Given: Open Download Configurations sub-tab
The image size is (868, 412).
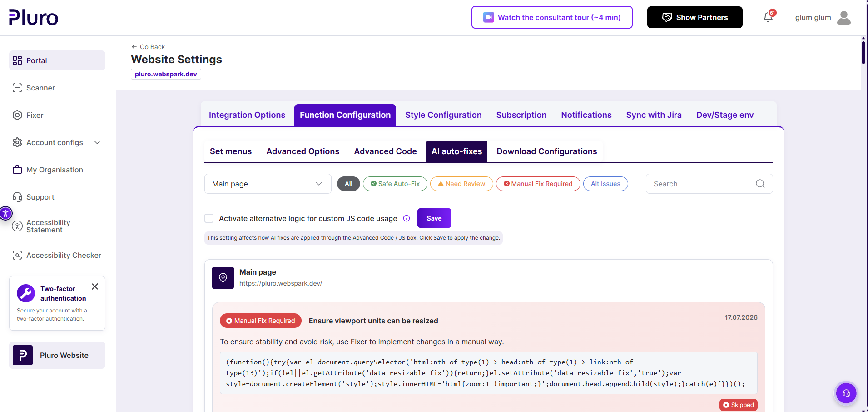Looking at the screenshot, I should (547, 151).
